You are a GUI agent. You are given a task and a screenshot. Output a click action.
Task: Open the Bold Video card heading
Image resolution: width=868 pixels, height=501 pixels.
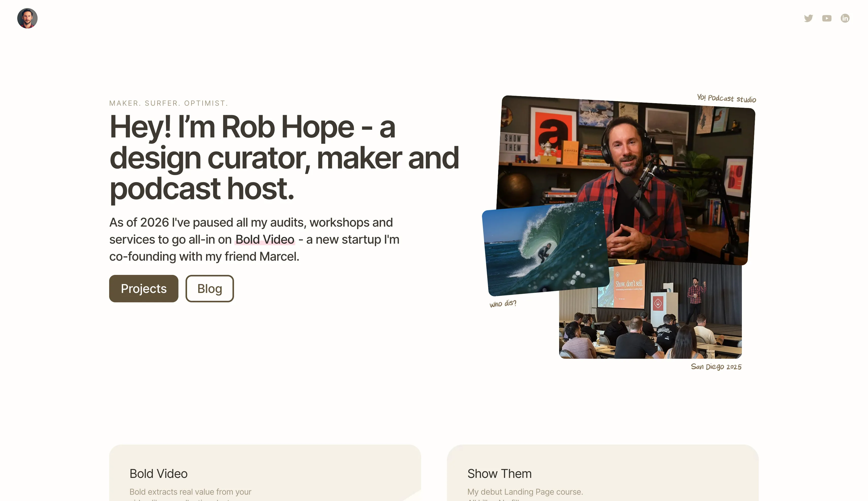(x=158, y=474)
